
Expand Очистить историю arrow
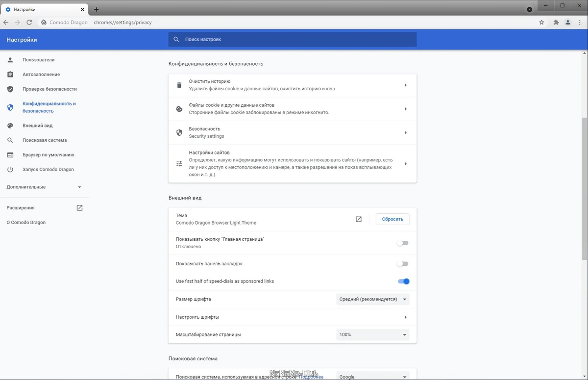coord(406,85)
